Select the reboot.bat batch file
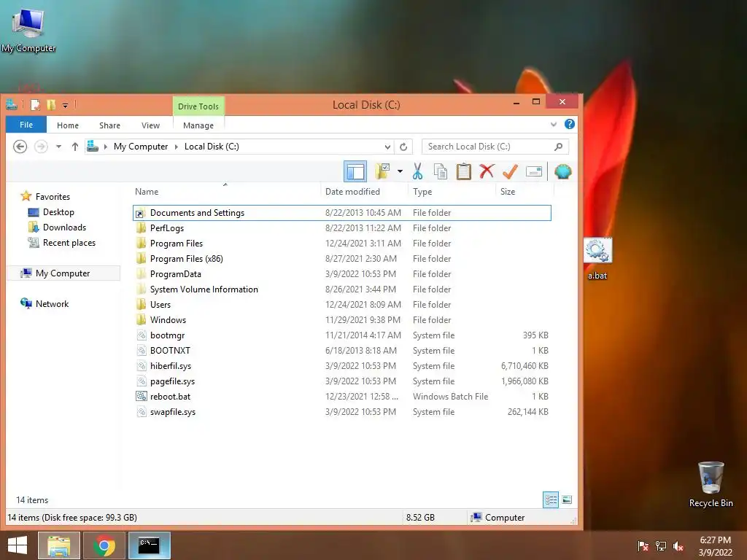This screenshot has height=560, width=747. pos(341,396)
